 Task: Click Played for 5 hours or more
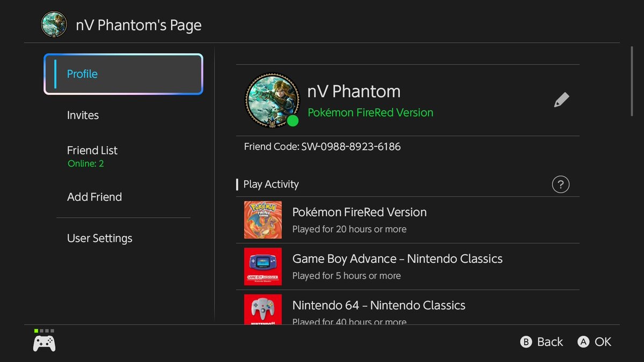[x=347, y=276]
